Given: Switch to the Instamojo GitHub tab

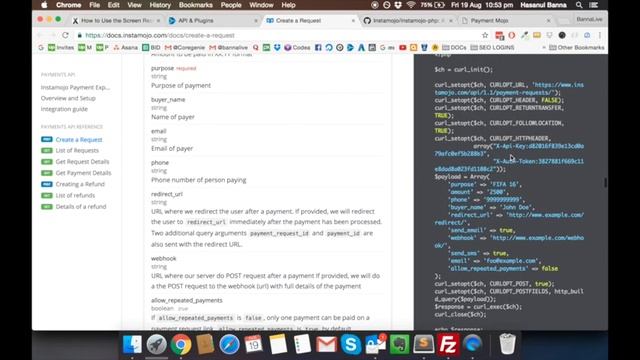Looking at the screenshot, I should 409,20.
